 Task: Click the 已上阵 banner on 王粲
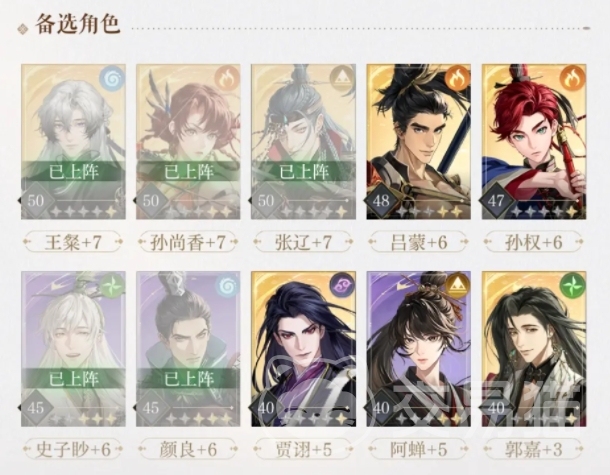[73, 171]
